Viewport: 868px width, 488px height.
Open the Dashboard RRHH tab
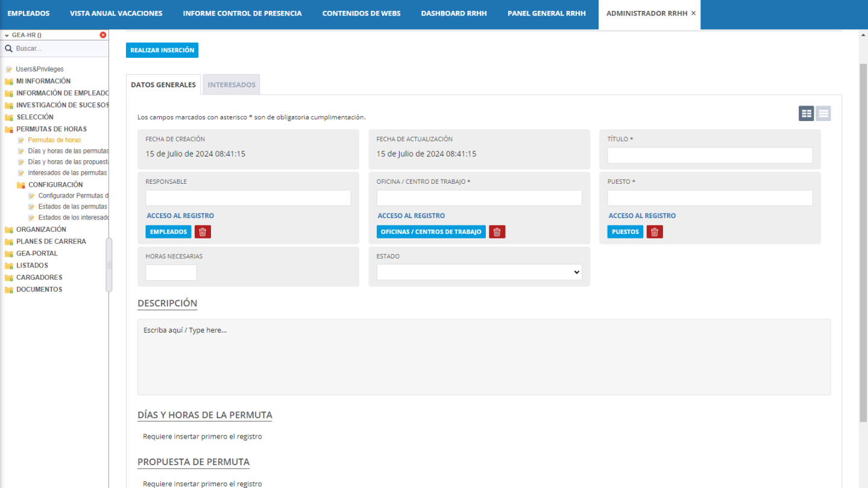(453, 13)
